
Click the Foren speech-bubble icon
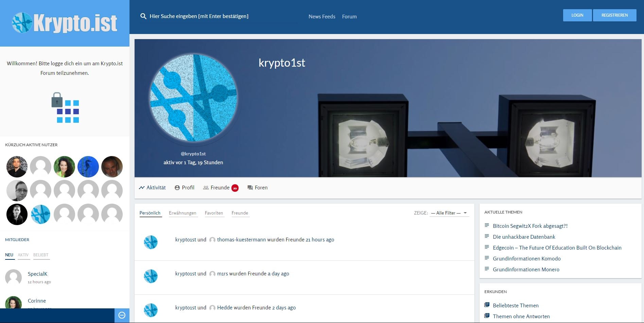[250, 187]
